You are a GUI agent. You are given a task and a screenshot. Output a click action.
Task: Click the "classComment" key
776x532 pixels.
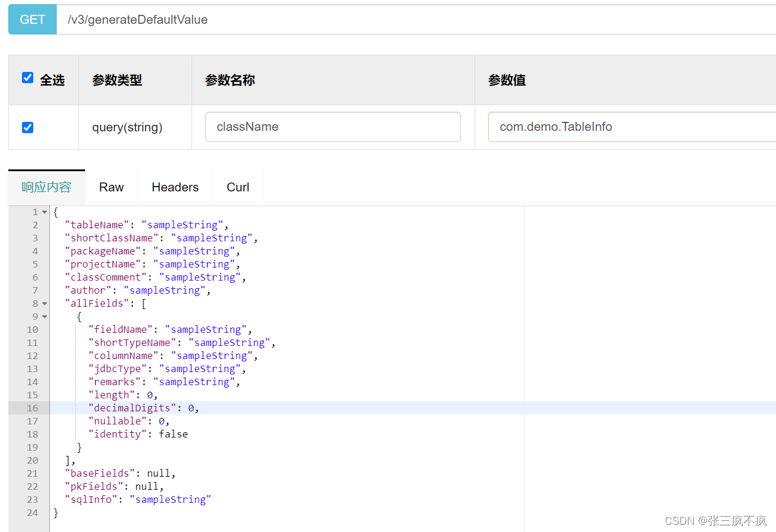(106, 277)
